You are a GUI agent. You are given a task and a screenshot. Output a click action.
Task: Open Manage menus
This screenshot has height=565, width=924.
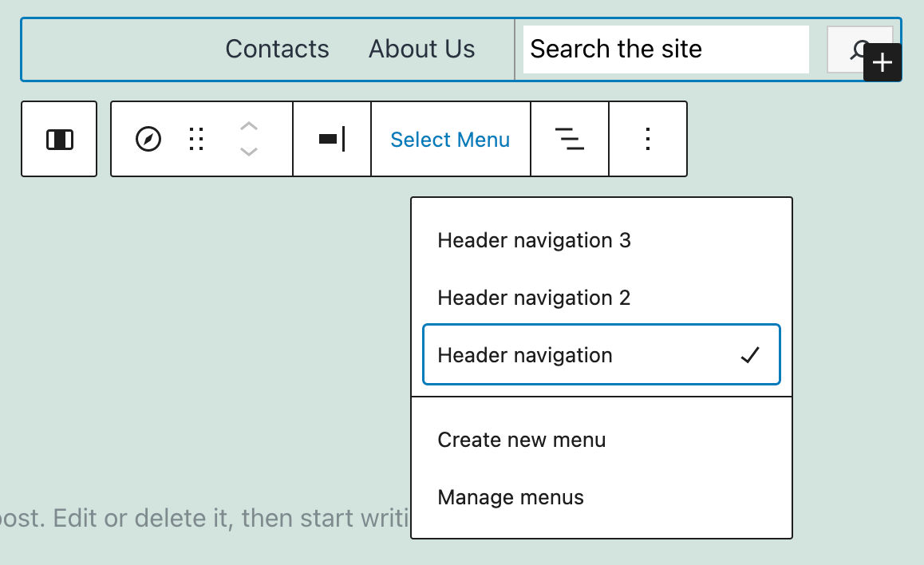click(511, 497)
